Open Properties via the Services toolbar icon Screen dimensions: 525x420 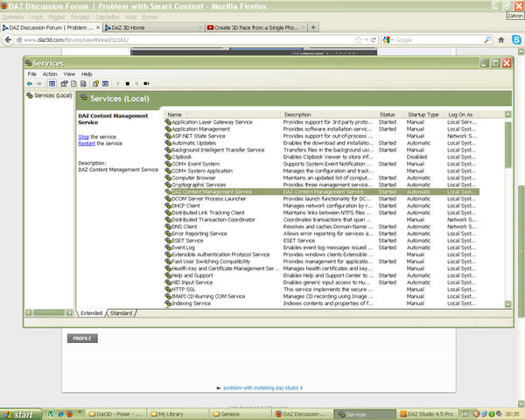(x=64, y=84)
